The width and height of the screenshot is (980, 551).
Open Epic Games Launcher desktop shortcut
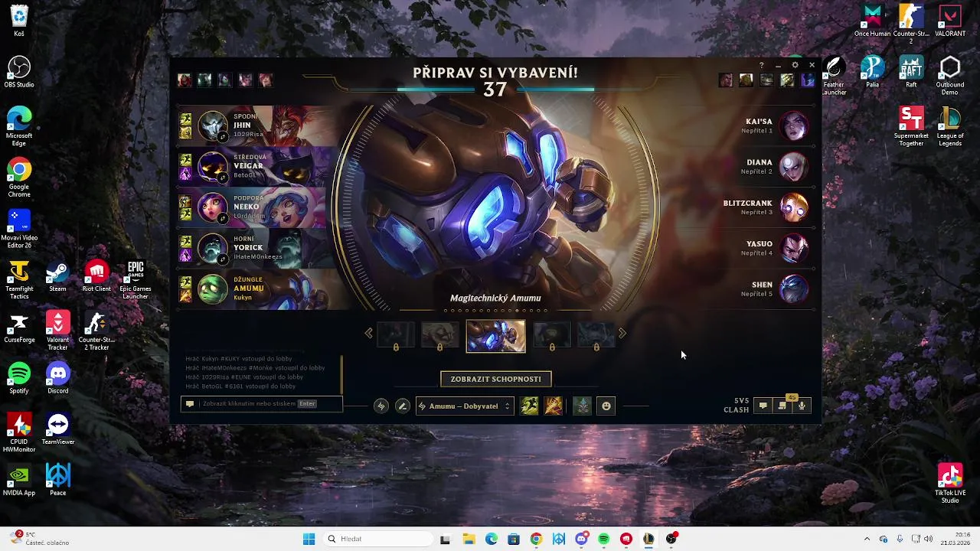[x=136, y=279]
